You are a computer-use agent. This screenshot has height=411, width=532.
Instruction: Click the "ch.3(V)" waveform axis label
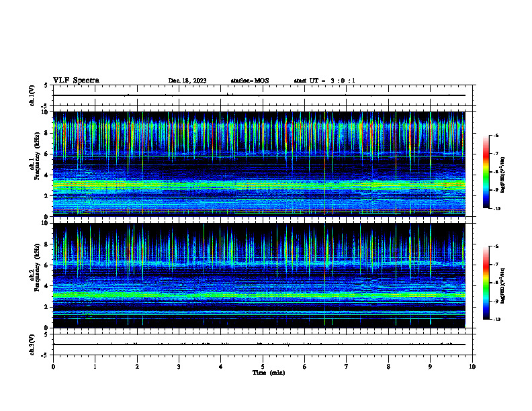click(32, 345)
